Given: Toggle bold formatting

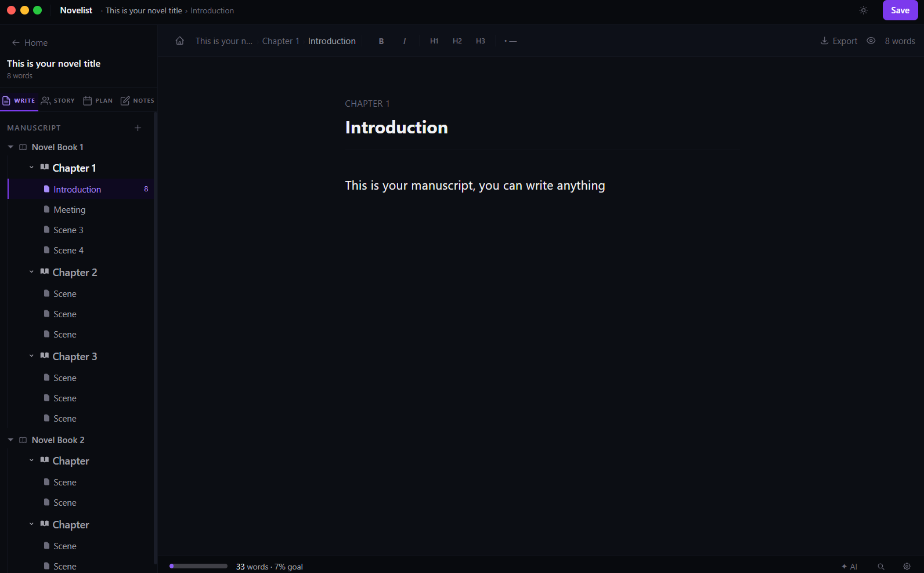Looking at the screenshot, I should 381,41.
